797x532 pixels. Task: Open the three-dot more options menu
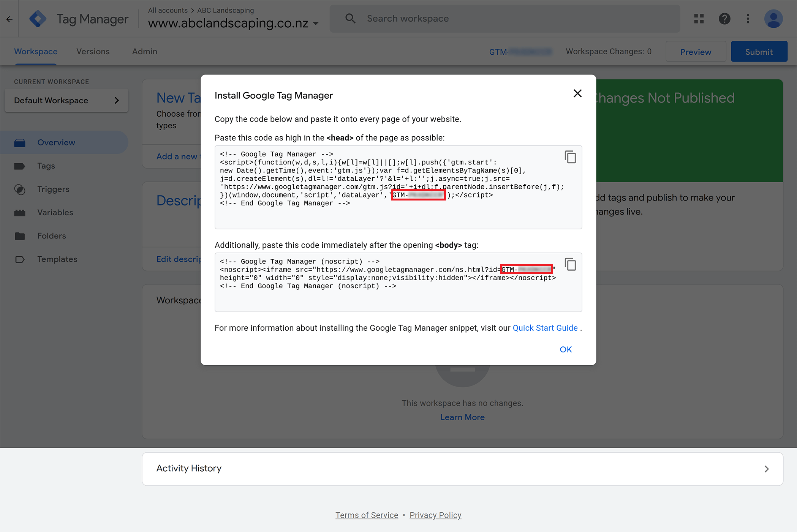tap(748, 19)
